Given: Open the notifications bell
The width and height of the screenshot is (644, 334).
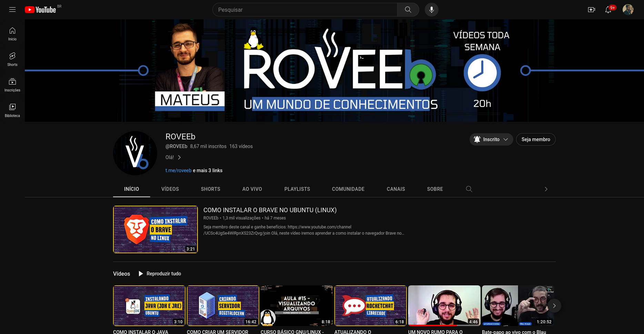Looking at the screenshot, I should coord(608,10).
